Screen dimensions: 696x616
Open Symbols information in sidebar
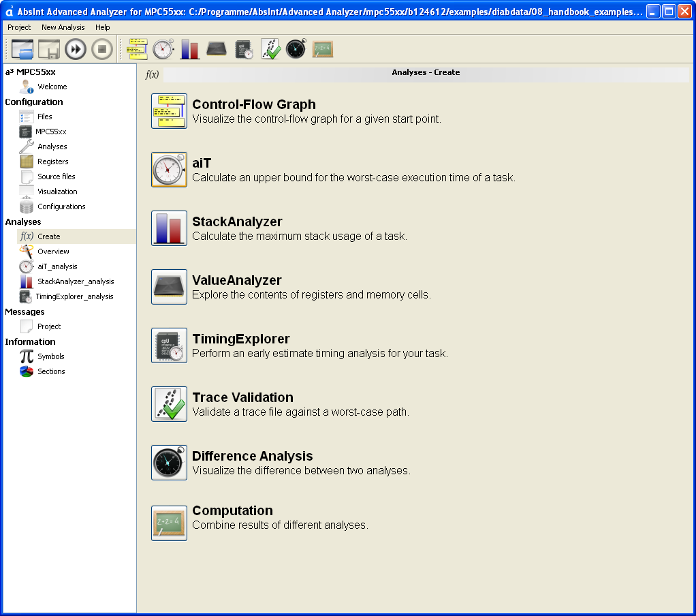pos(50,356)
